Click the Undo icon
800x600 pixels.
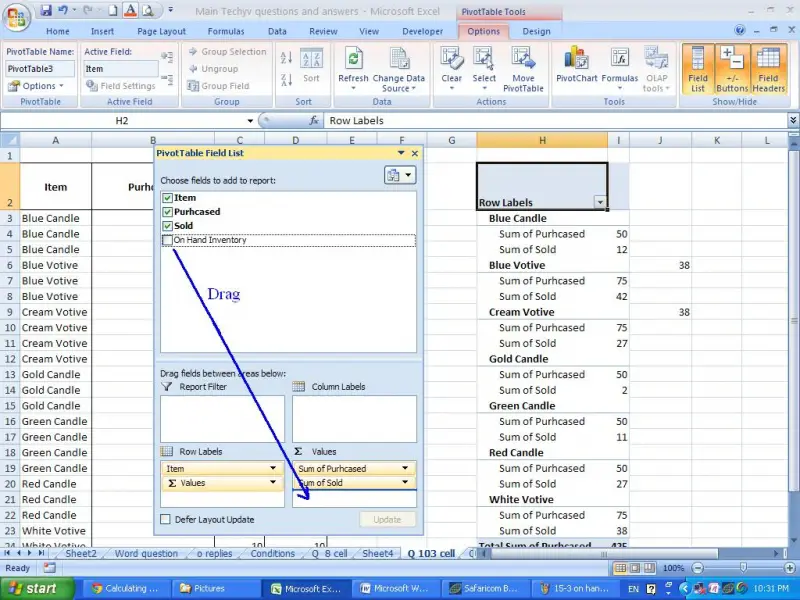(63, 10)
